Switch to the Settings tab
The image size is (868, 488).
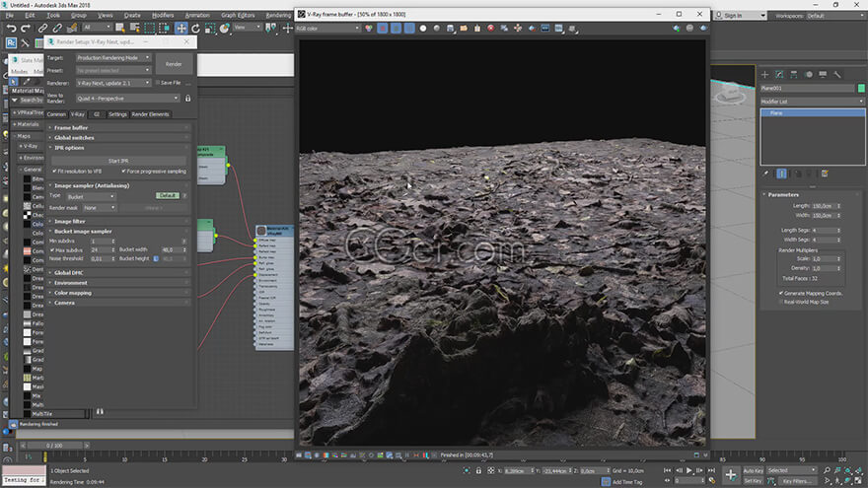tap(117, 114)
